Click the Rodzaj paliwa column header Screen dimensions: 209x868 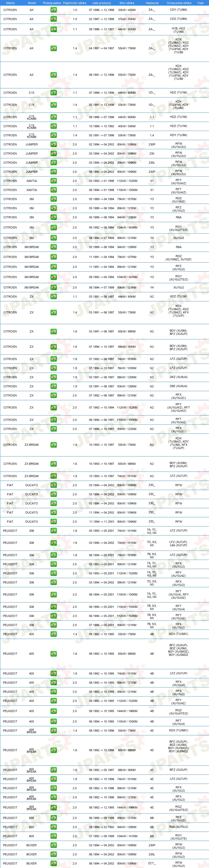[52, 3]
